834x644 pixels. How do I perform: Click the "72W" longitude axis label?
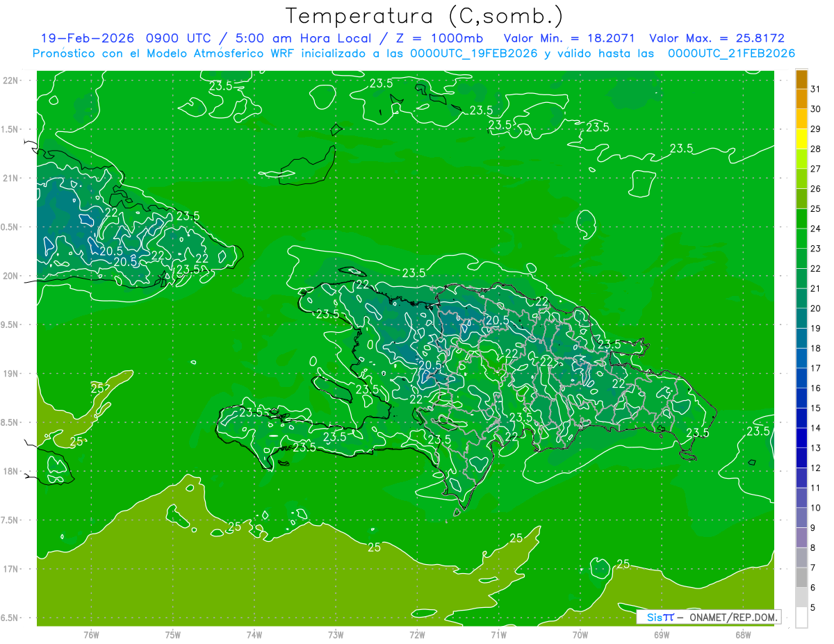(x=417, y=635)
